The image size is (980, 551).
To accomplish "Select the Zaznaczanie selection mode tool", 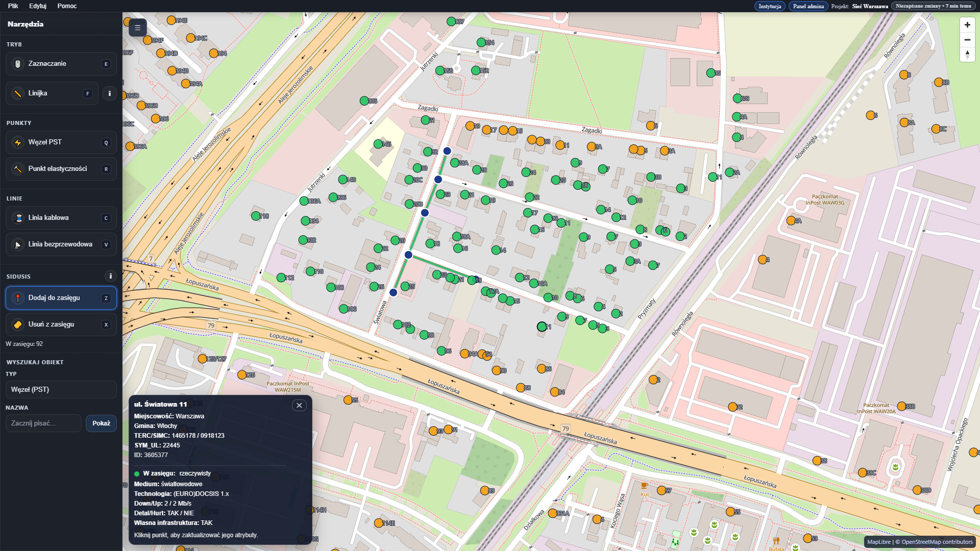I will [x=61, y=64].
